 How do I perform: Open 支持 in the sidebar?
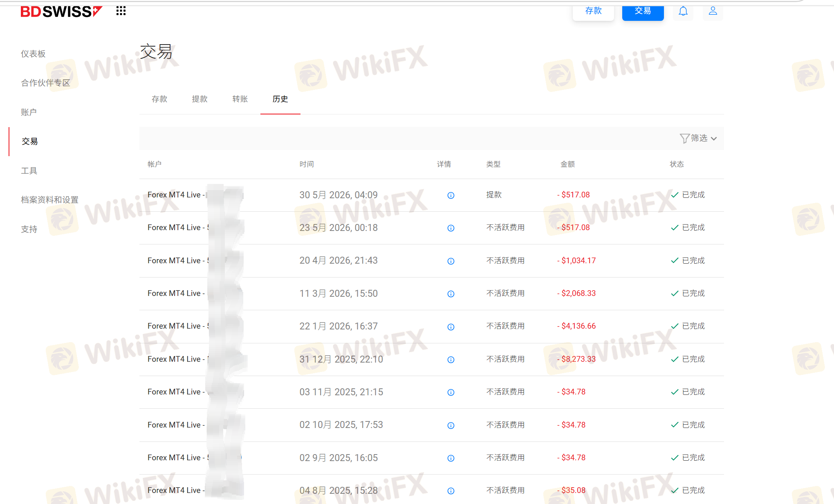tap(29, 229)
